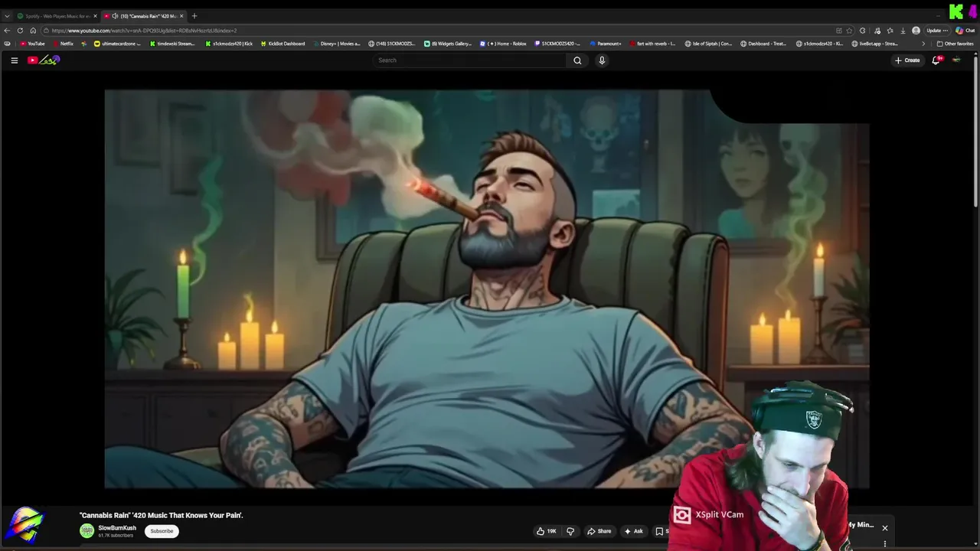This screenshot has height=551, width=980.
Task: Open Home - Roblox bookmark
Action: click(x=503, y=44)
